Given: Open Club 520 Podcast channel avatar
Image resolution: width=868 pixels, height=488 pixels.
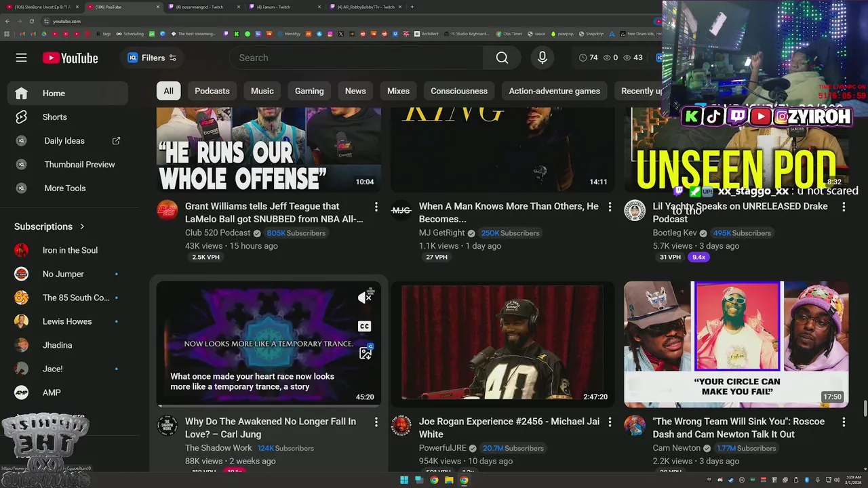Looking at the screenshot, I should [167, 210].
